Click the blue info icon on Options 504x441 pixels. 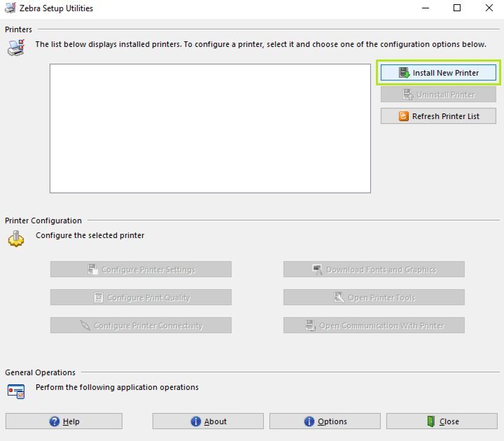tap(309, 421)
